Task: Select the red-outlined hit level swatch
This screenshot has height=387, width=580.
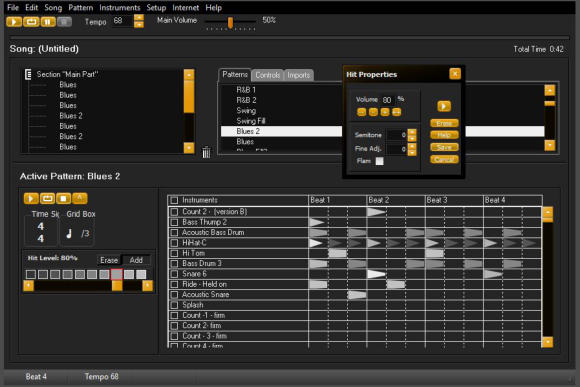Action: [x=117, y=274]
